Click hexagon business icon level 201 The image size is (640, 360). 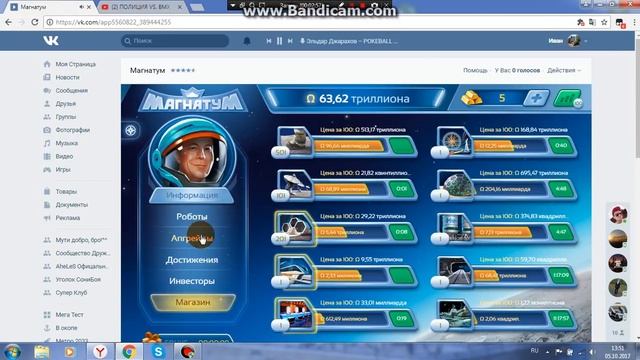(x=295, y=228)
